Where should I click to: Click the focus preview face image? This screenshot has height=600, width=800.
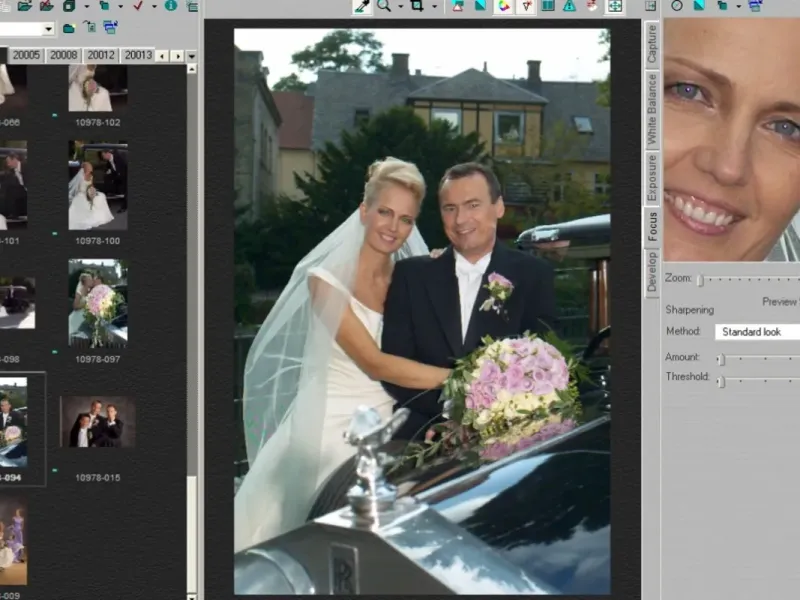(732, 140)
